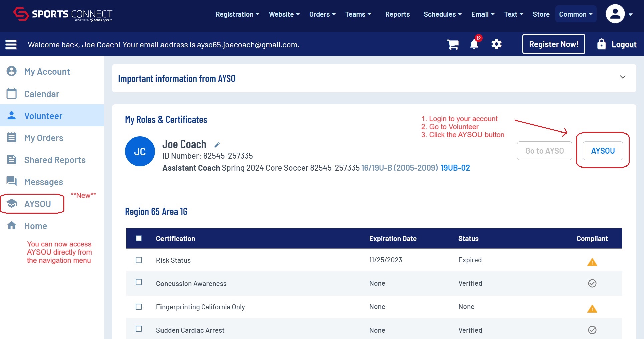
Task: Toggle select-all checkbox in Certification header
Action: pos(139,238)
